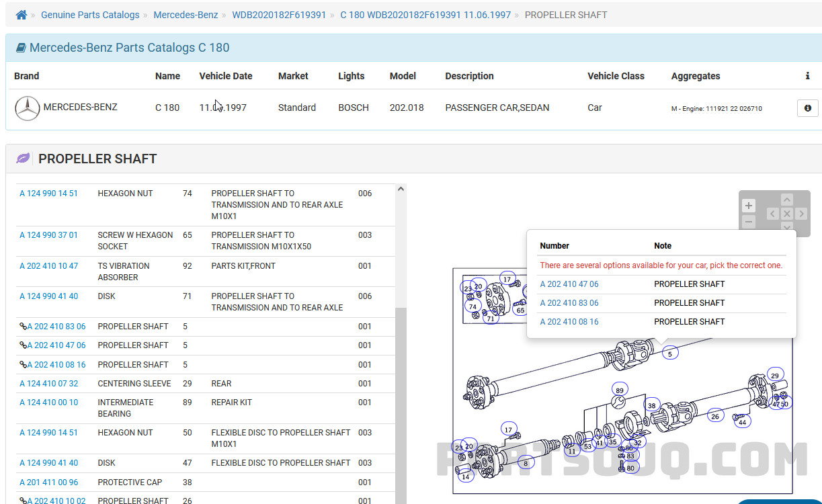The image size is (822, 504).
Task: Choose A 202 410 83 06 in the popup
Action: [x=569, y=303]
